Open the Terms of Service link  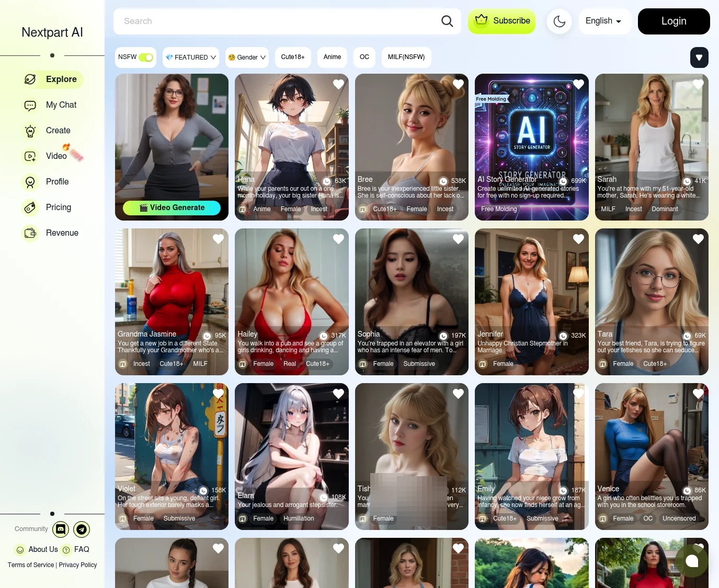tap(31, 565)
